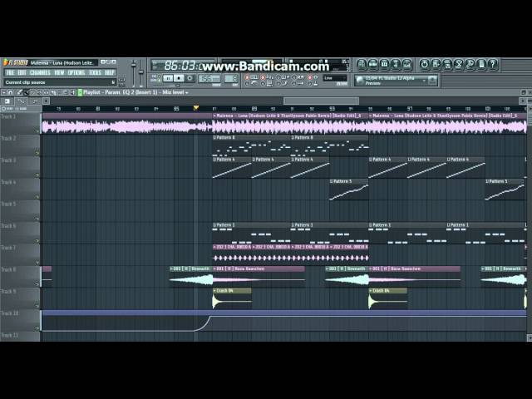Click the main pitch slider
The width and height of the screenshot is (532, 399).
141,73
